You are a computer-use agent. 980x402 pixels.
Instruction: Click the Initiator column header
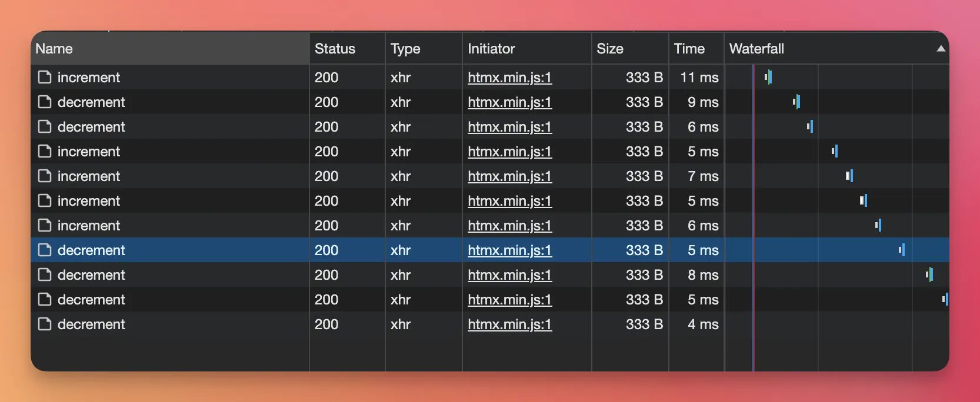coord(491,49)
